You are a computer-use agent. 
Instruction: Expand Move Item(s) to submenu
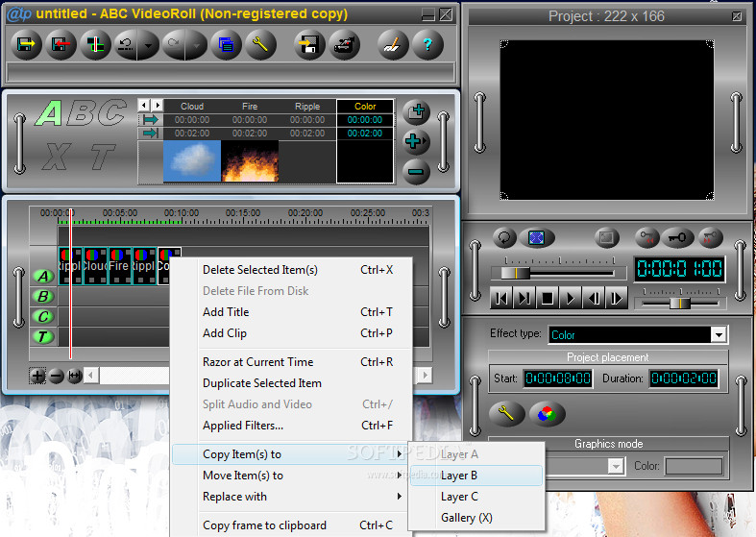pyautogui.click(x=292, y=476)
